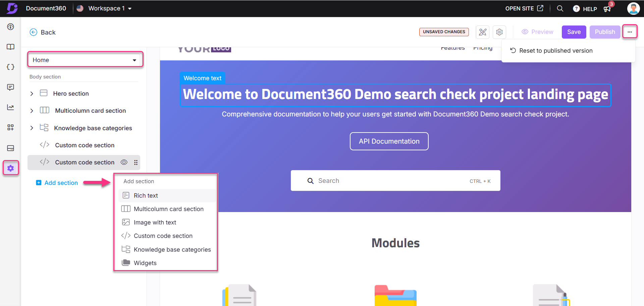Screen dimensions: 644x306
Task: Click the Body section label
Action: click(x=45, y=77)
